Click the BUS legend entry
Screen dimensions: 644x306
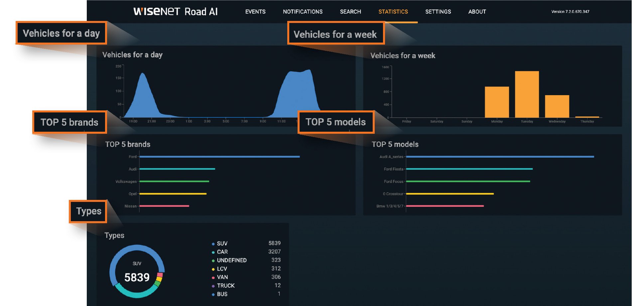[222, 294]
